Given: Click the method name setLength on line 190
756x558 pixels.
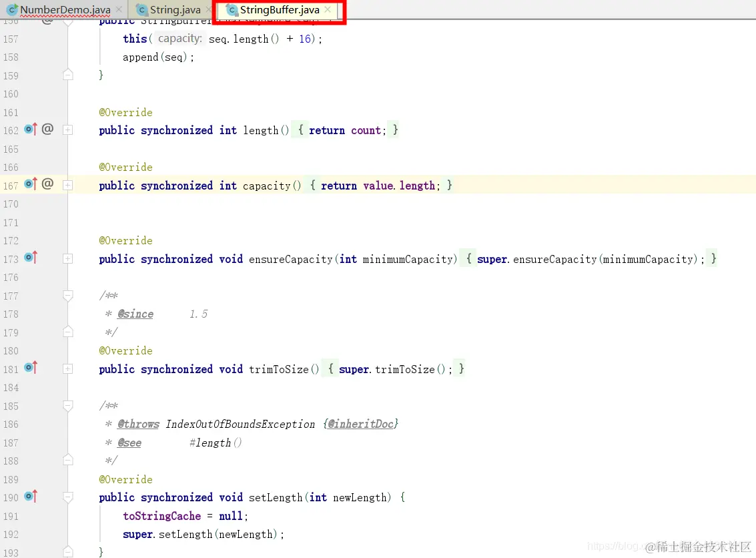Looking at the screenshot, I should pos(276,498).
